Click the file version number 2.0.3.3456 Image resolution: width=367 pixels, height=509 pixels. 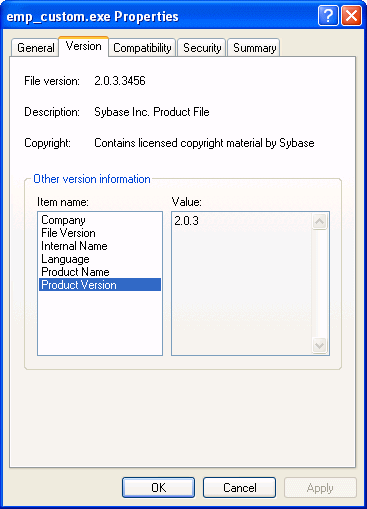120,81
